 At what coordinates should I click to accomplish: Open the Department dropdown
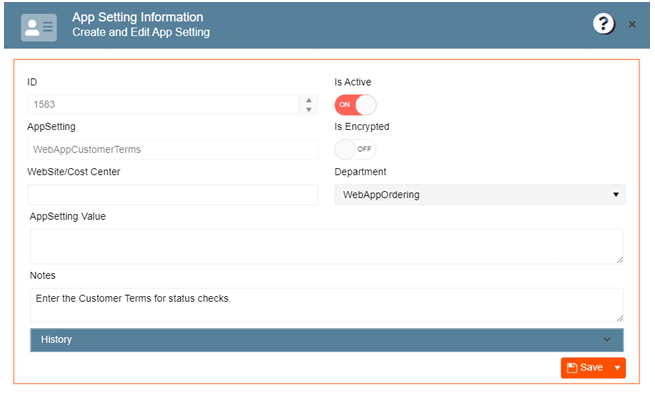479,195
